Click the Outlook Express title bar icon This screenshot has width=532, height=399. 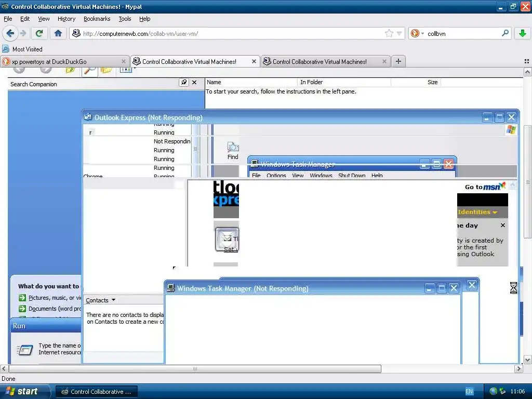point(88,117)
